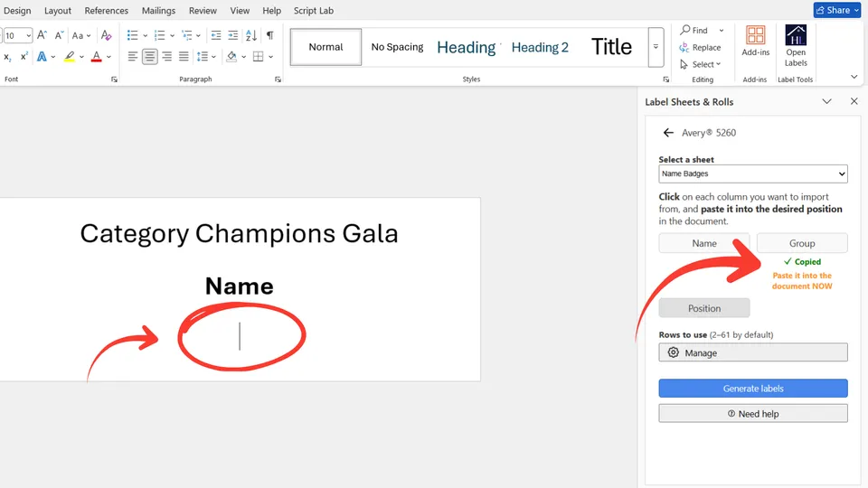Apply the Title style
The width and height of the screenshot is (868, 488).
[x=611, y=47]
